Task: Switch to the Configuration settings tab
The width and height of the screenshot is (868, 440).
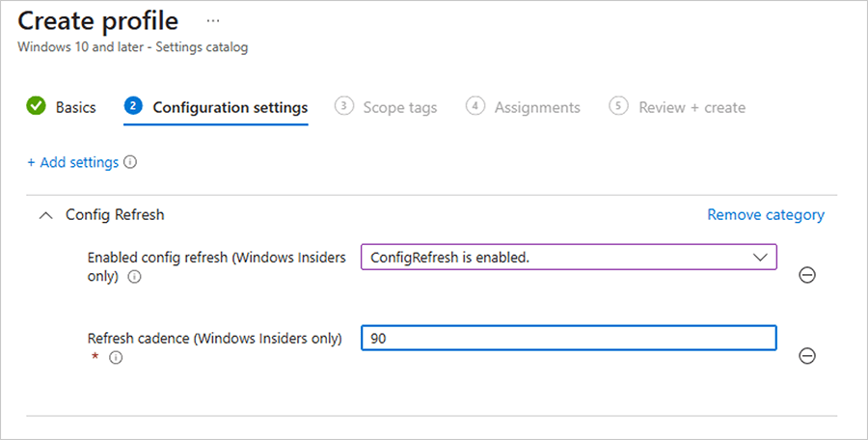Action: [x=230, y=107]
